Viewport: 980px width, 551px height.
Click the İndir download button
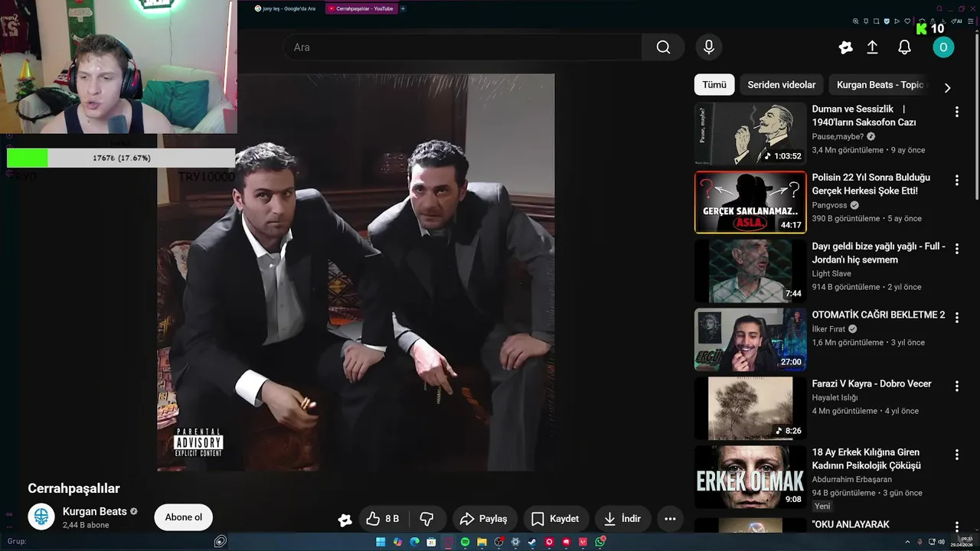pyautogui.click(x=622, y=519)
